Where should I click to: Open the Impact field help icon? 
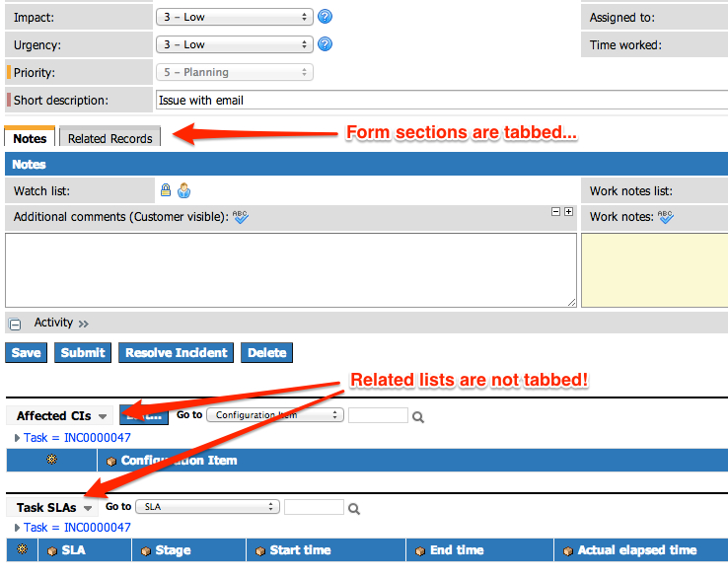tap(325, 17)
